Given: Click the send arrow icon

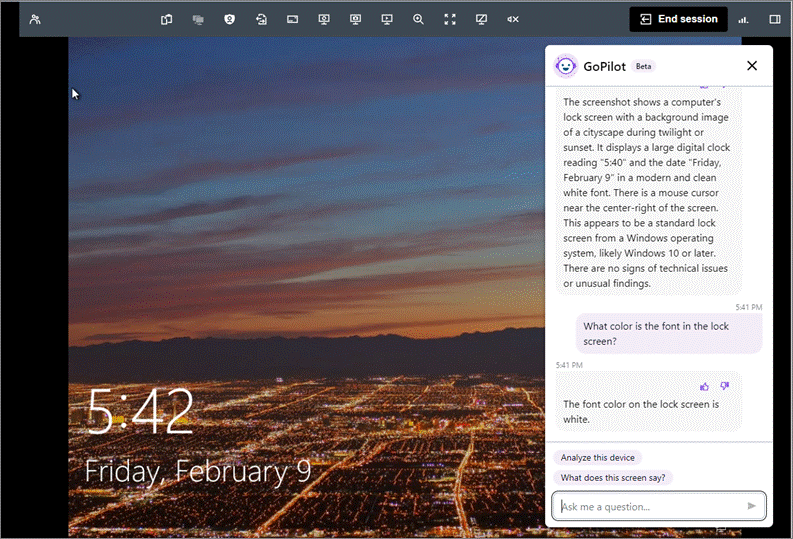Looking at the screenshot, I should 752,506.
